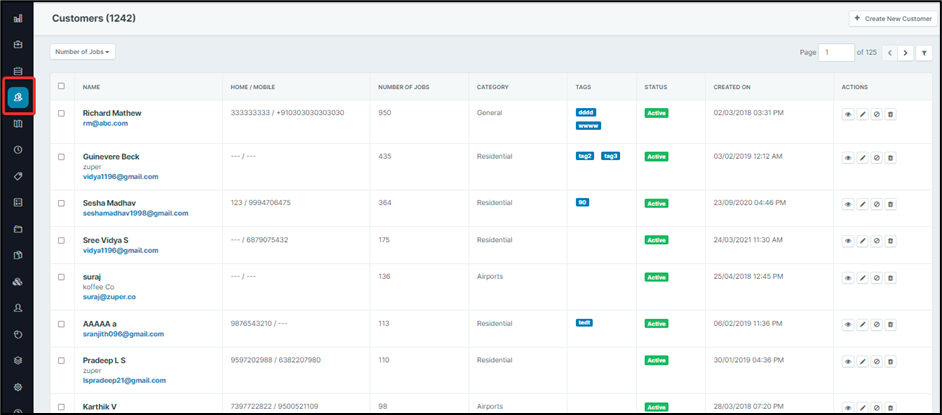
Task: Click Create New Customer button
Action: click(892, 19)
